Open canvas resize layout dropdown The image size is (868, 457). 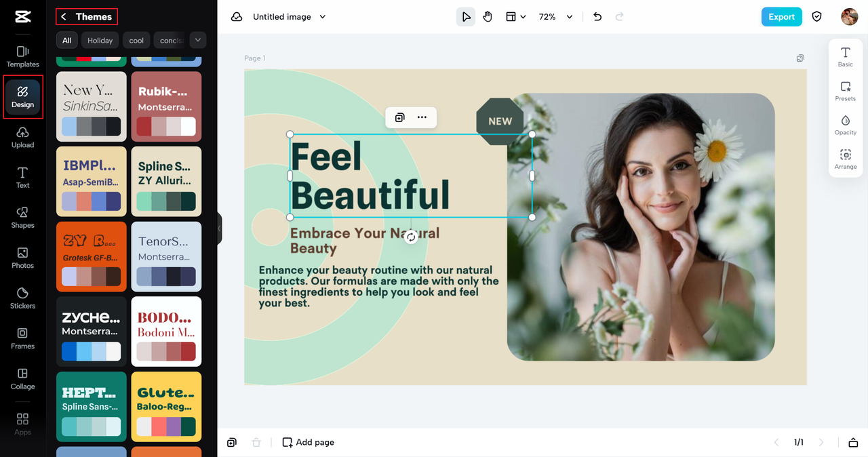click(515, 17)
